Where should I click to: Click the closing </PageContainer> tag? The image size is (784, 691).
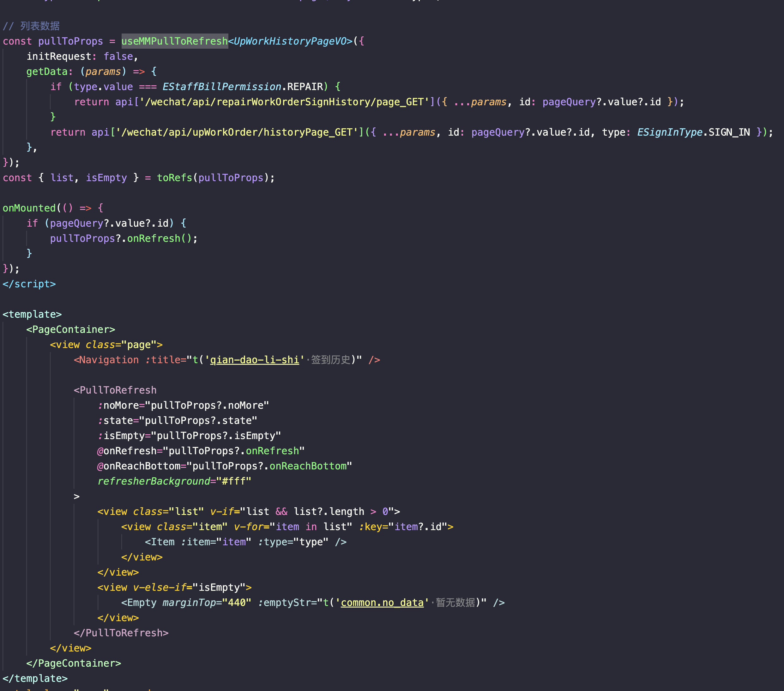[74, 663]
